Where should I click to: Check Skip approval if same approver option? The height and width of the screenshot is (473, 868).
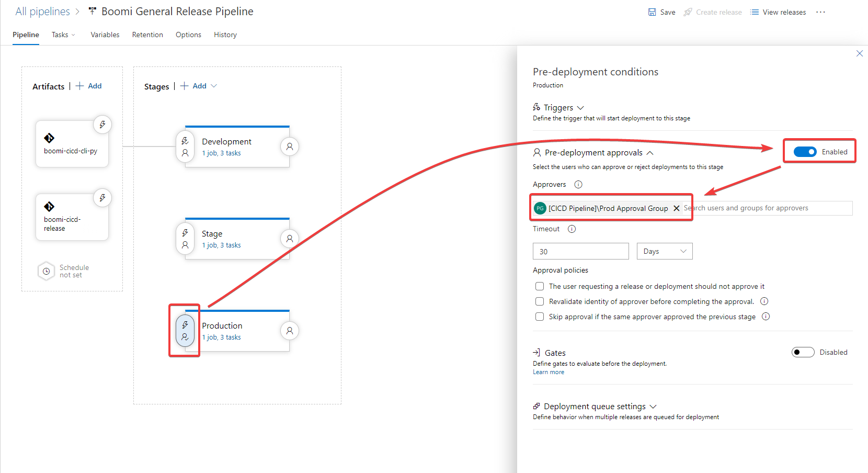click(540, 317)
